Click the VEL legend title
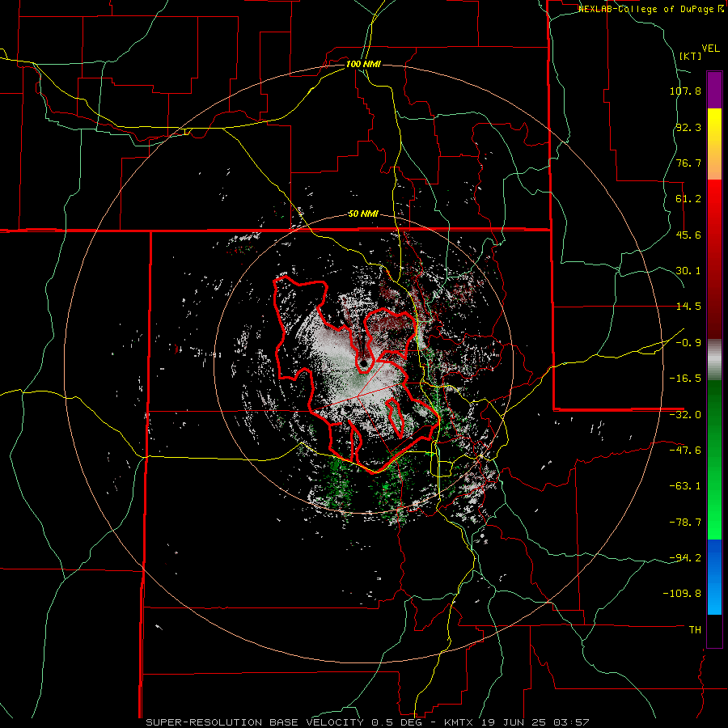The image size is (728, 728). coord(710,49)
